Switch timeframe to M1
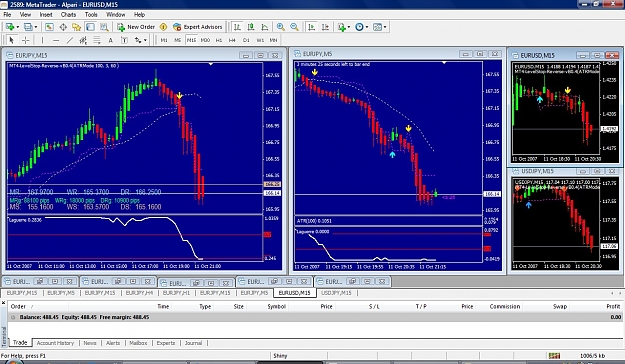Image resolution: width=625 pixels, height=364 pixels. [x=164, y=40]
